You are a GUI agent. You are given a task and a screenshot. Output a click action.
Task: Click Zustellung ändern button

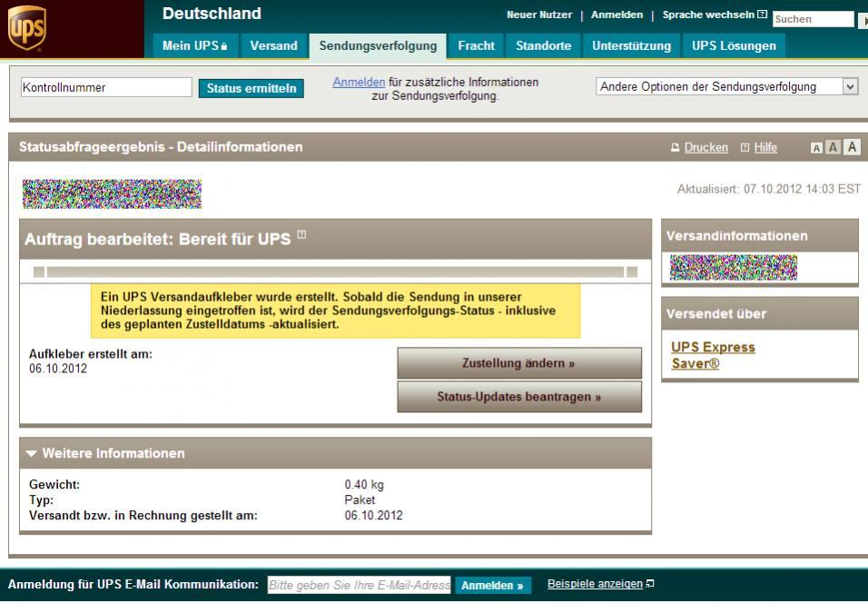pyautogui.click(x=519, y=363)
